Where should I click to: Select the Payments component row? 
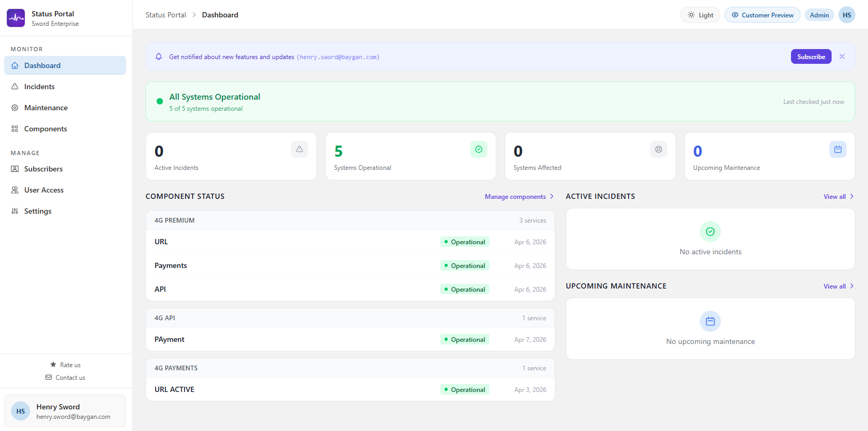(350, 265)
